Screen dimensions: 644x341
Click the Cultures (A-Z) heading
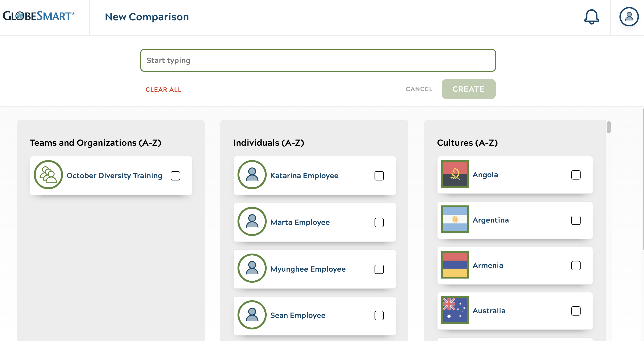467,143
